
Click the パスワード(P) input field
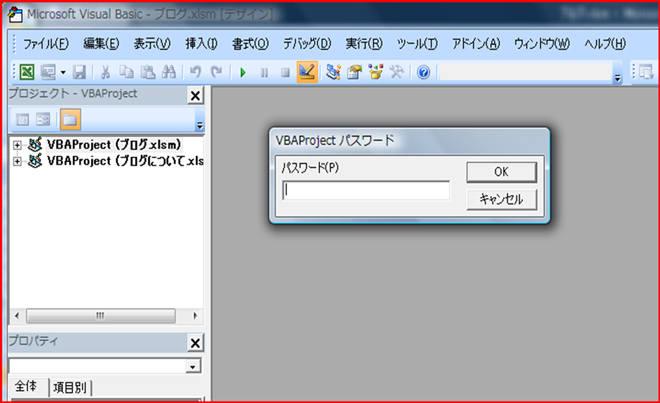coord(366,190)
